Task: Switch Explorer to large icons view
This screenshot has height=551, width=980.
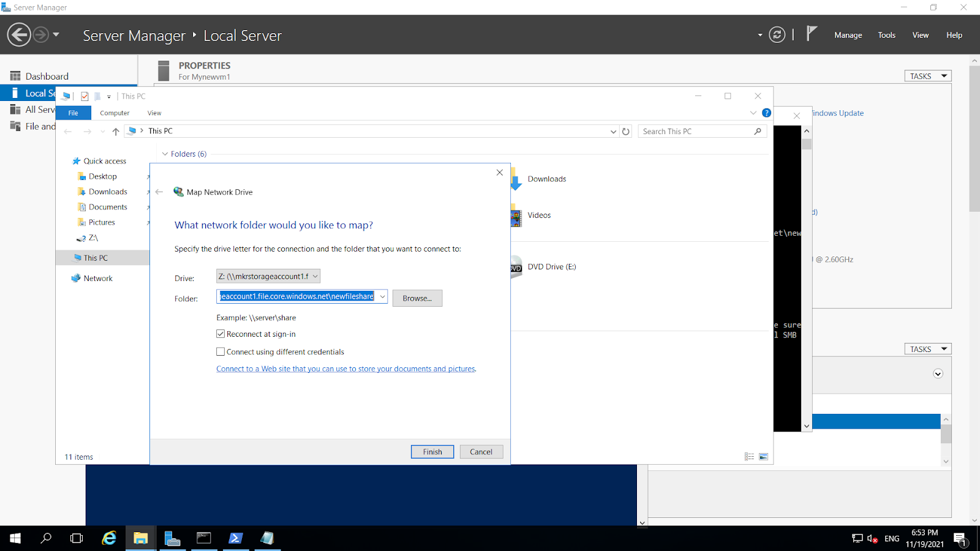Action: (x=763, y=457)
